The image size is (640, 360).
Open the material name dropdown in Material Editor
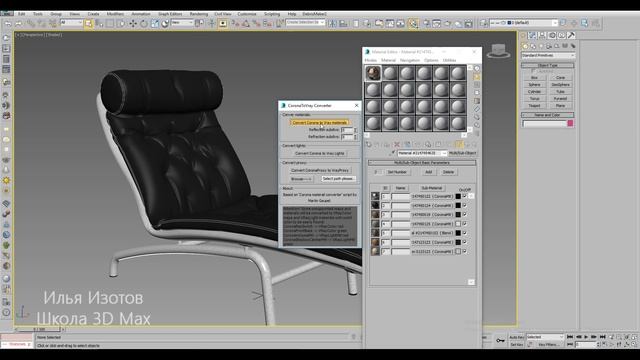(x=422, y=153)
